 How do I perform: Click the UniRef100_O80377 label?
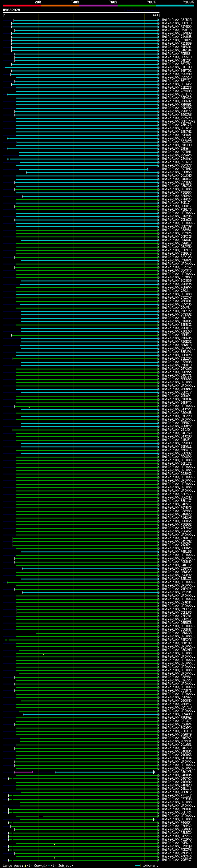click(x=176, y=165)
